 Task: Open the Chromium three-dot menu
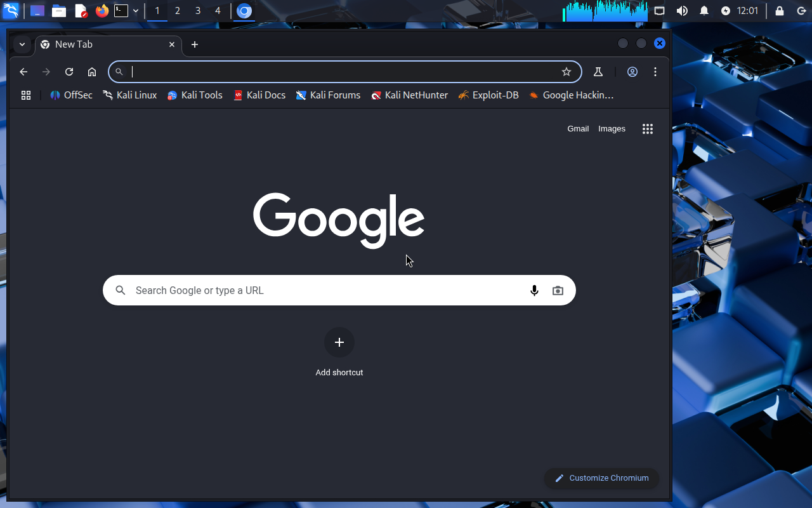tap(655, 72)
